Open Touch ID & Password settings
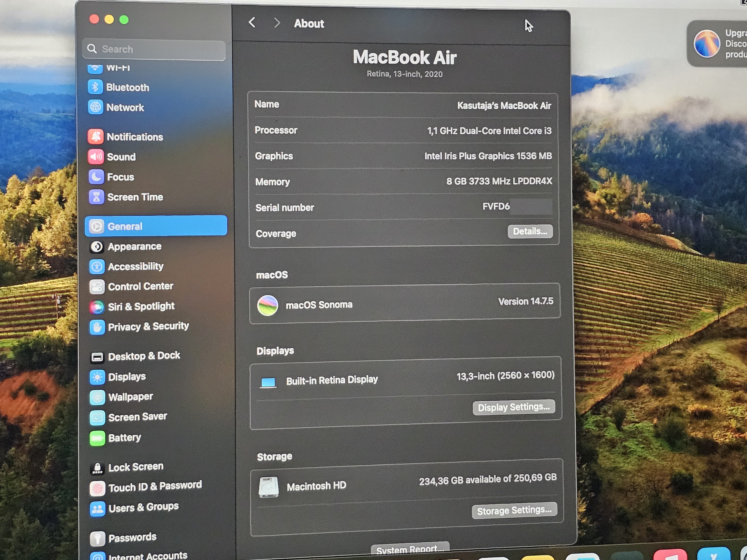The width and height of the screenshot is (747, 560). [146, 487]
